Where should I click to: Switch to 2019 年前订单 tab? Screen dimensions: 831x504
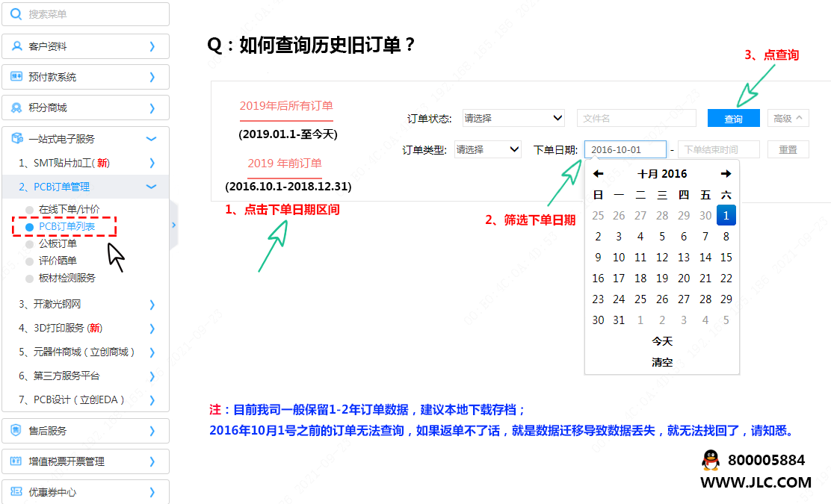tap(285, 163)
